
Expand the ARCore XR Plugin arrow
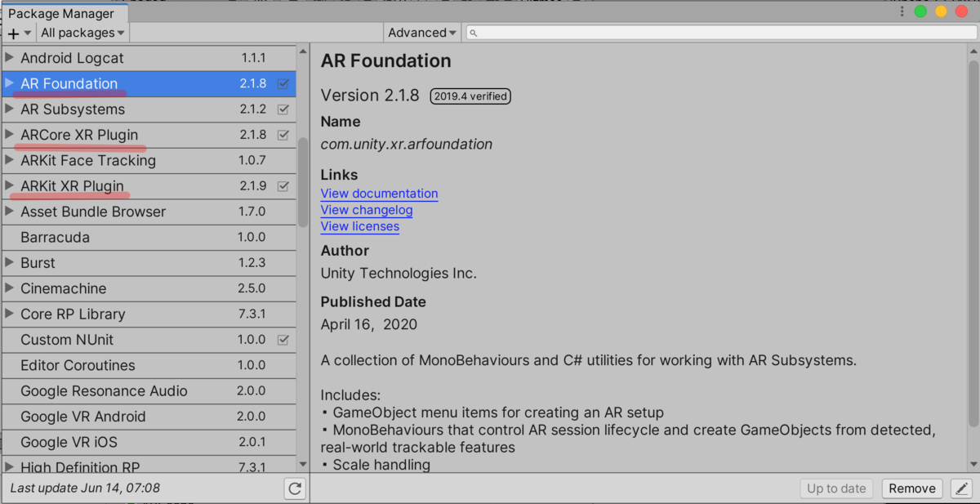10,135
